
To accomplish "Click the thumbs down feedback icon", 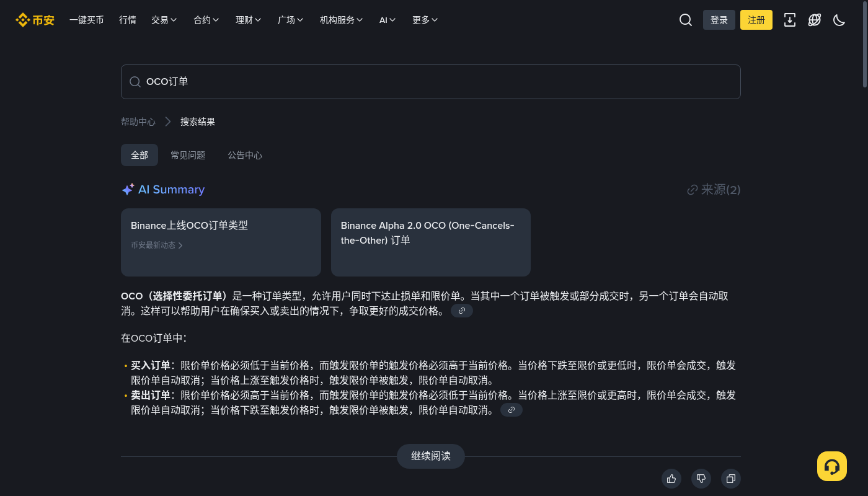I will click(701, 479).
